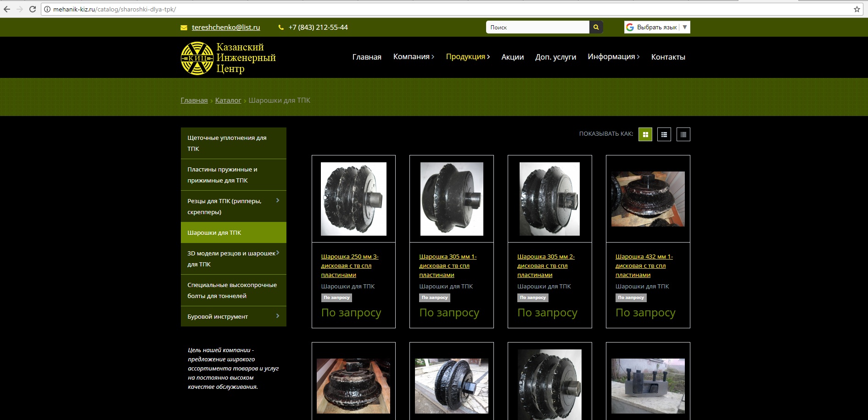Click second-row third cutter photo
Screen dimensions: 868x420
pos(549,385)
